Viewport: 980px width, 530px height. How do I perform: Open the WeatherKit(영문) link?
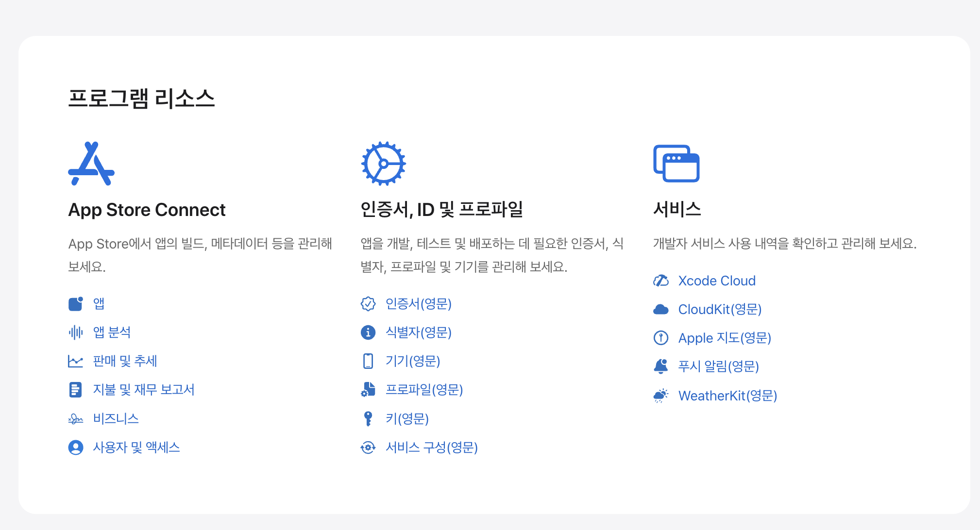(728, 396)
